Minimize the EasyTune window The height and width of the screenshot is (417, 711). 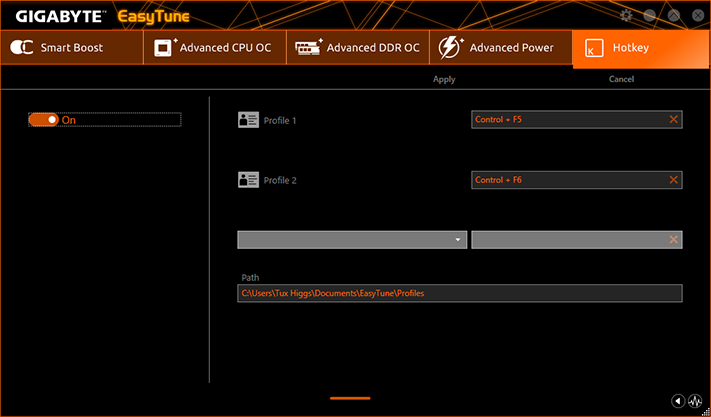point(650,15)
